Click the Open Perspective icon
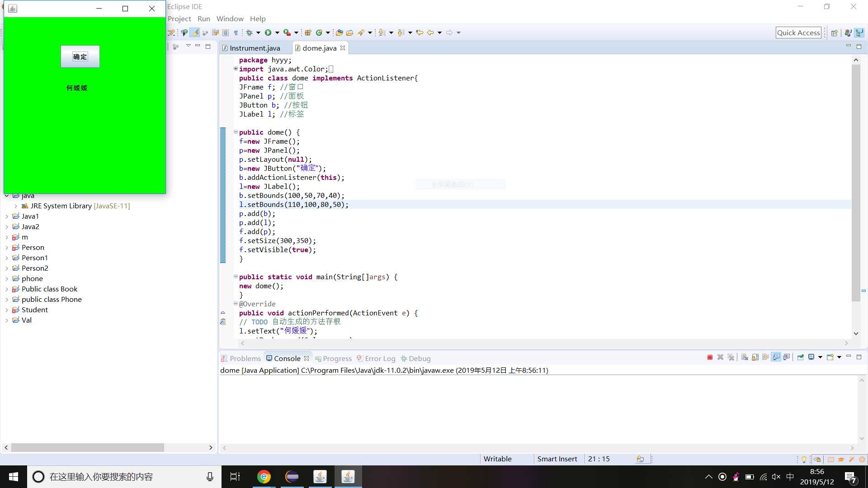The height and width of the screenshot is (488, 868). [835, 33]
